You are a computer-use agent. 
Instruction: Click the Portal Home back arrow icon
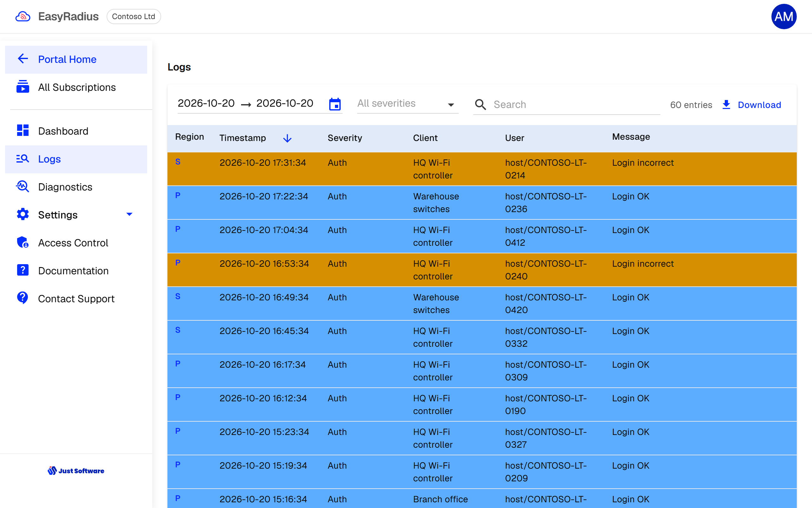click(23, 59)
